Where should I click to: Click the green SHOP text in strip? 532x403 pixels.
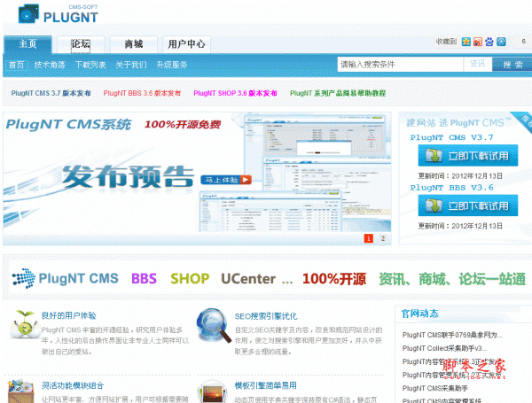click(190, 279)
